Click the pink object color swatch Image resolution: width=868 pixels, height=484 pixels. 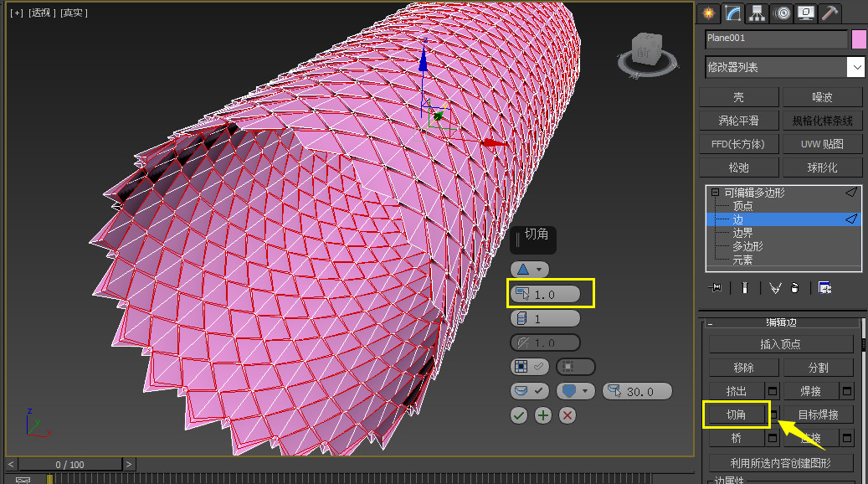point(859,39)
